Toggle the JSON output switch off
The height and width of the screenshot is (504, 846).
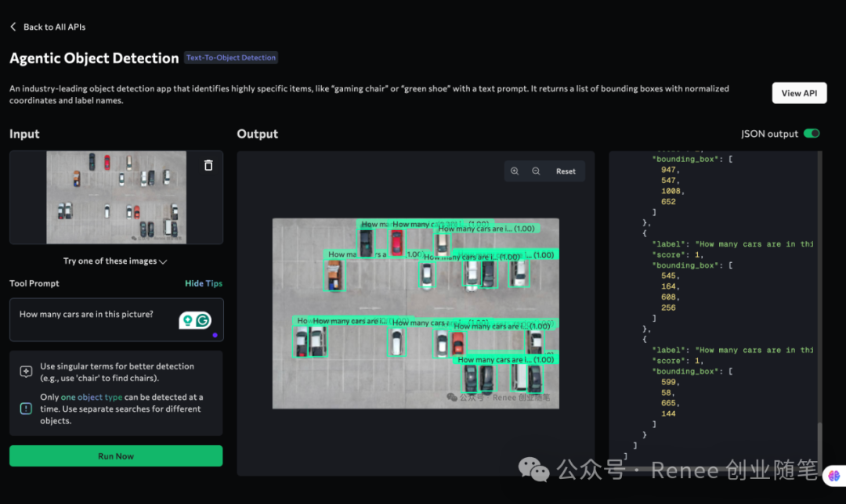point(812,134)
